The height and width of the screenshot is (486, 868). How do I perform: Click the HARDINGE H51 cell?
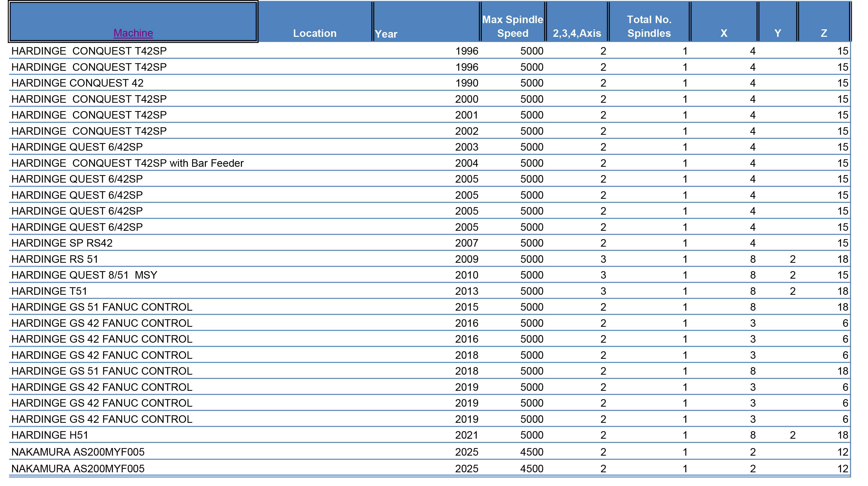click(50, 435)
